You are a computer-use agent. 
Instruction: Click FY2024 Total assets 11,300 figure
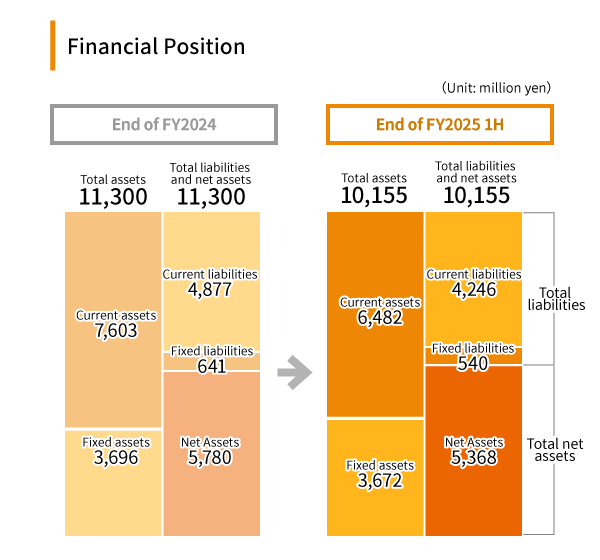pyautogui.click(x=113, y=196)
